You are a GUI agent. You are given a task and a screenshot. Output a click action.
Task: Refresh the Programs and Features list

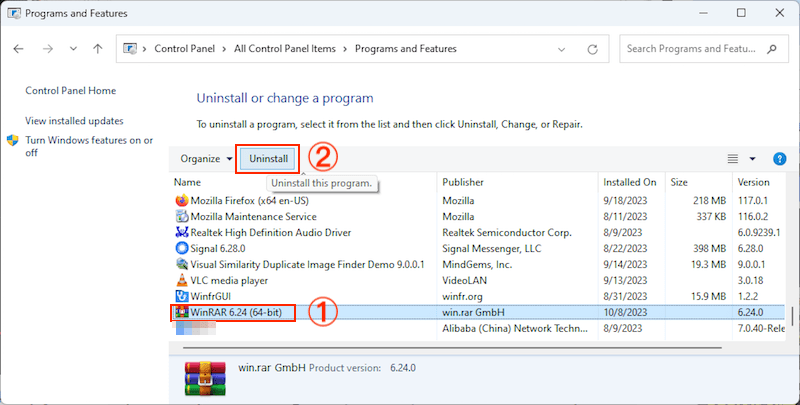click(592, 49)
